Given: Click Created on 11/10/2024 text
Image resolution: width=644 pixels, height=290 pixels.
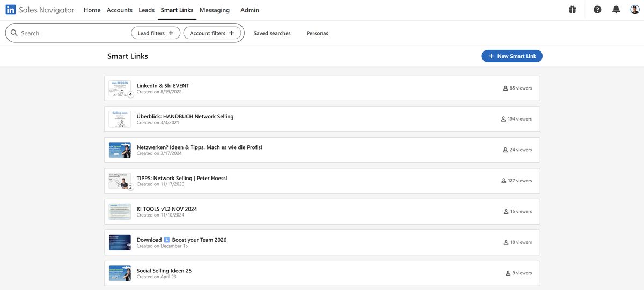Looking at the screenshot, I should point(160,215).
